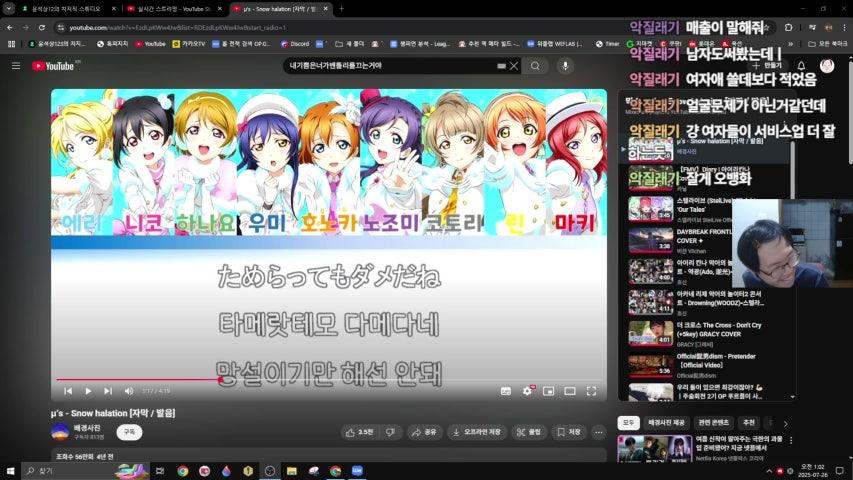The image size is (853, 480).
Task: Dislike the video
Action: click(x=390, y=432)
